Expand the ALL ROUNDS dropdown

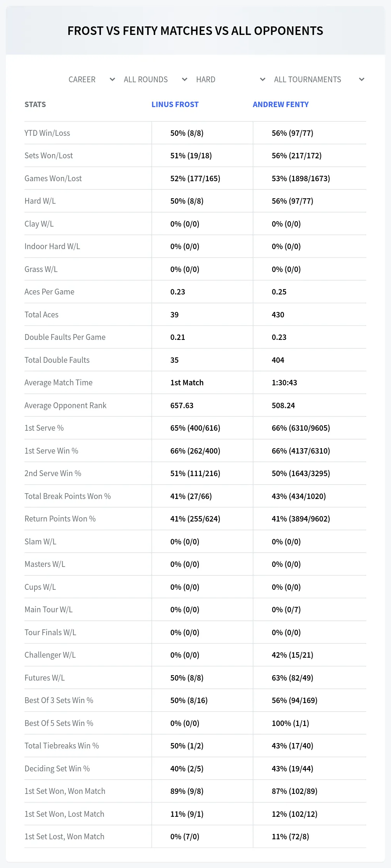click(x=155, y=80)
